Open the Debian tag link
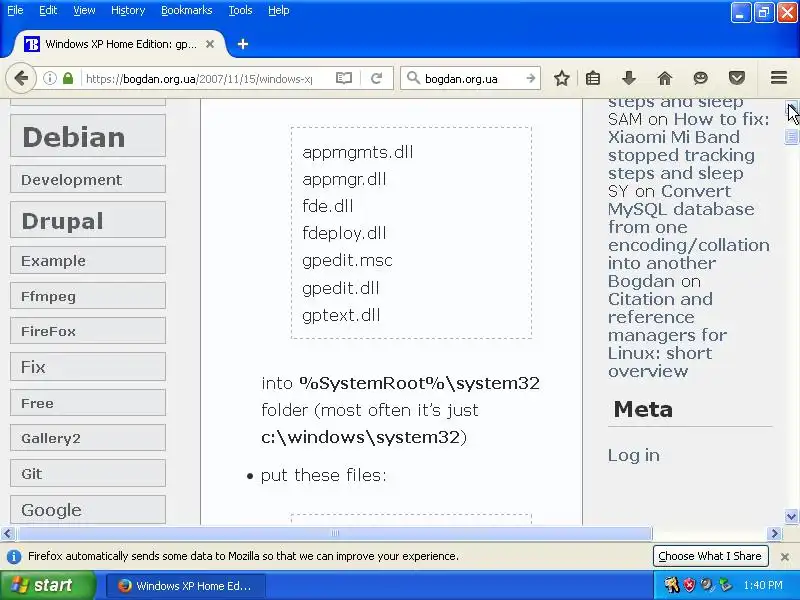 point(88,136)
